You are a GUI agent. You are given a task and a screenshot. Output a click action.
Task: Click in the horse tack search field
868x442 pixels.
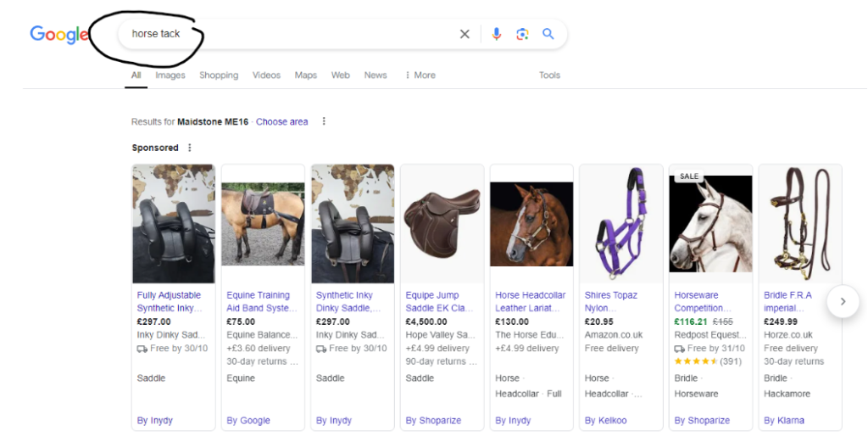tap(288, 34)
